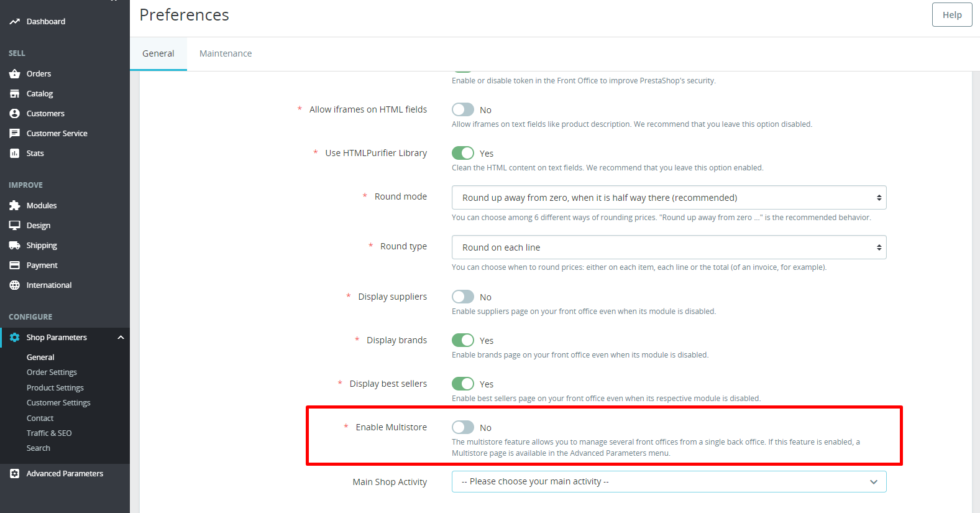This screenshot has height=513, width=980.
Task: Open Order Settings submenu item
Action: 52,372
